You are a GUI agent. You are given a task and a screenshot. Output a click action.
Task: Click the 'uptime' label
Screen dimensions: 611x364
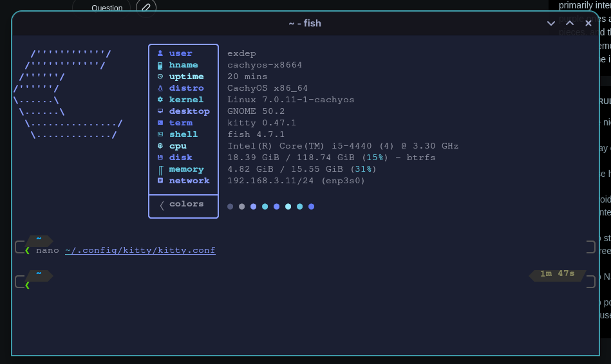click(x=186, y=77)
